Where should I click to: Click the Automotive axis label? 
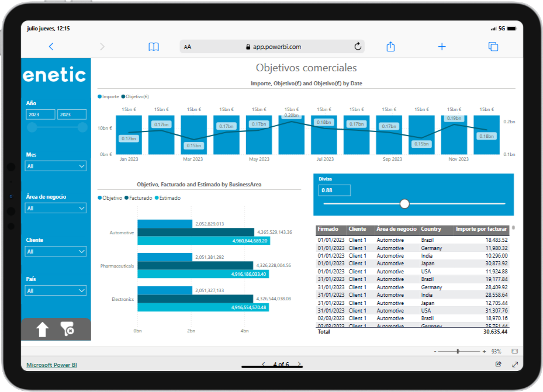pyautogui.click(x=122, y=233)
